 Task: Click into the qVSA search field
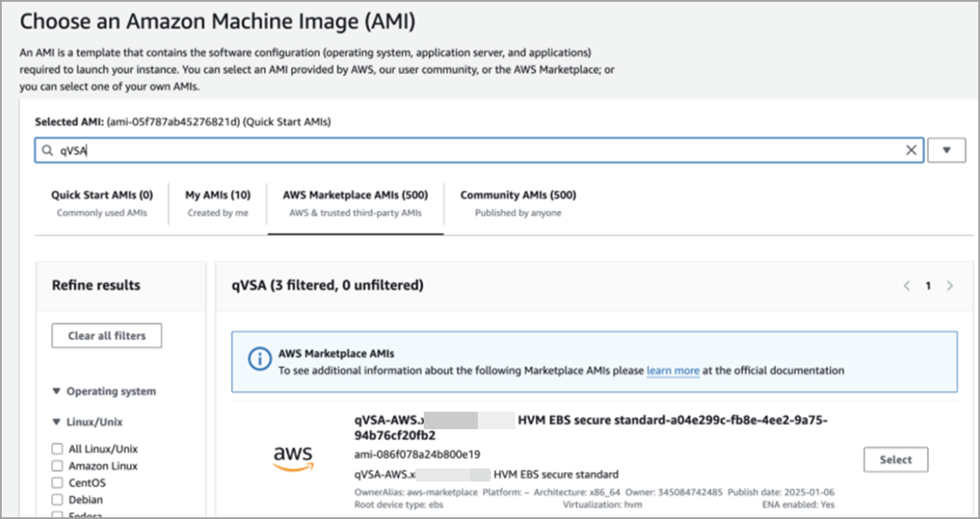tap(479, 151)
